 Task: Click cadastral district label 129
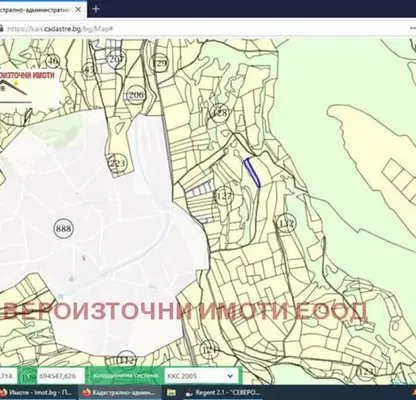[x=160, y=62]
